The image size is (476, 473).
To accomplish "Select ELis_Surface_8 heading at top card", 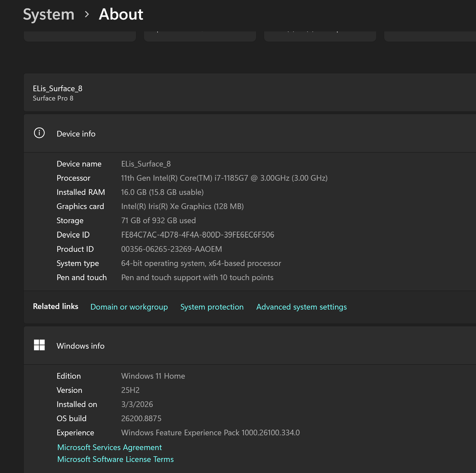I will (58, 88).
